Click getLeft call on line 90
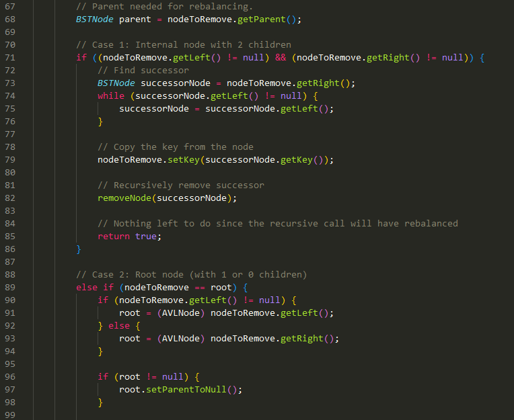This screenshot has height=420, width=514. click(208, 300)
